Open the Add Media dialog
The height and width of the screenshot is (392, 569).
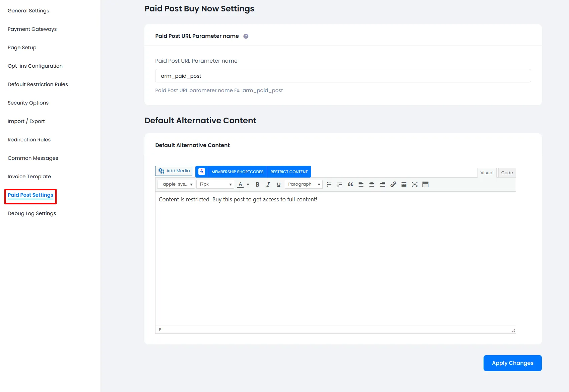point(173,171)
